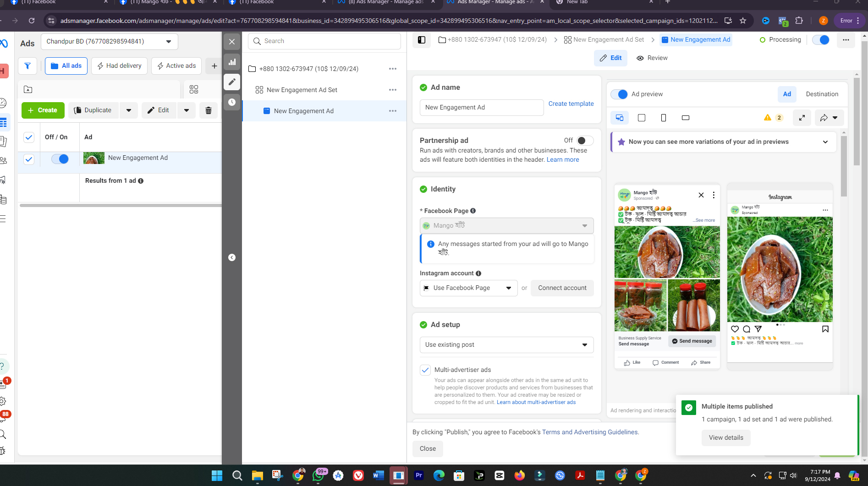Open Microsoft Word from the taskbar

(x=378, y=475)
